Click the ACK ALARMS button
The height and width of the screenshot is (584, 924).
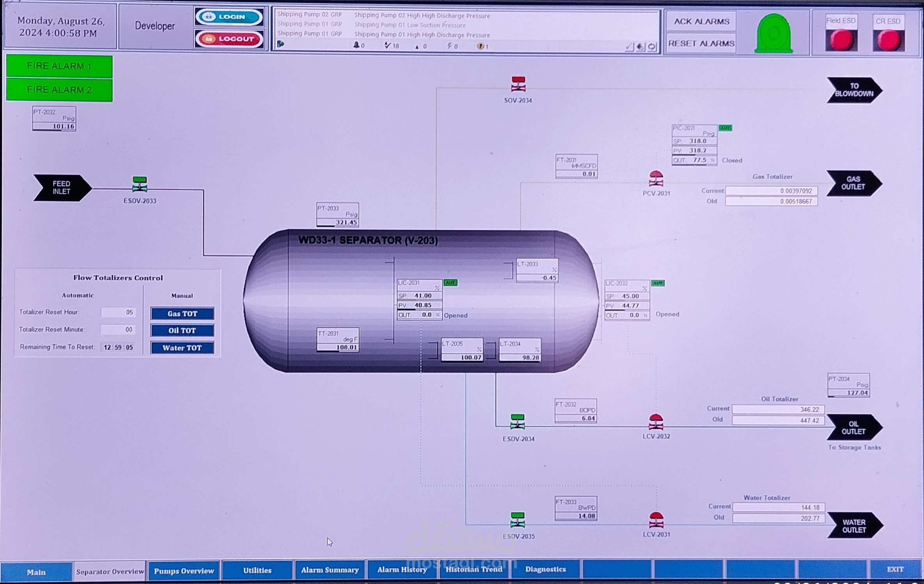pyautogui.click(x=701, y=22)
